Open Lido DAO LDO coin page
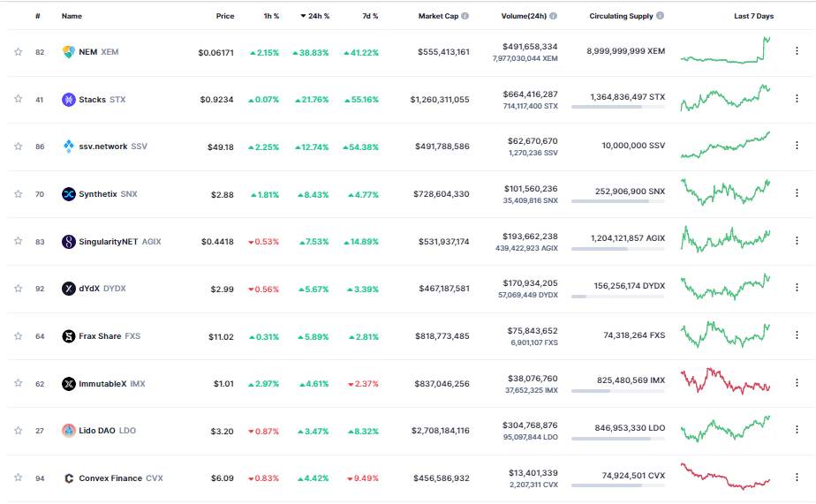The width and height of the screenshot is (816, 504). click(107, 431)
